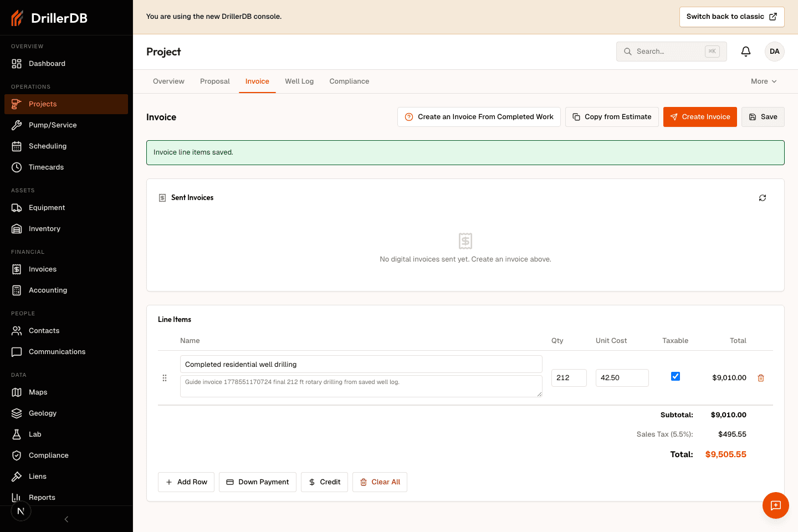Switch to the Well Log tab

click(x=299, y=81)
